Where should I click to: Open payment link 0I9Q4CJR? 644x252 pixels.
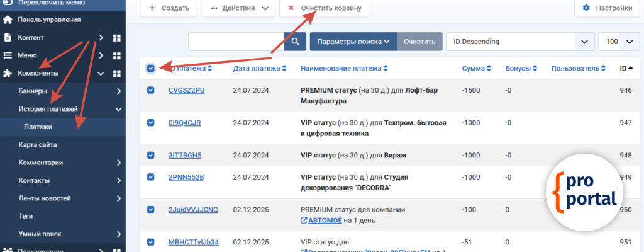click(184, 123)
